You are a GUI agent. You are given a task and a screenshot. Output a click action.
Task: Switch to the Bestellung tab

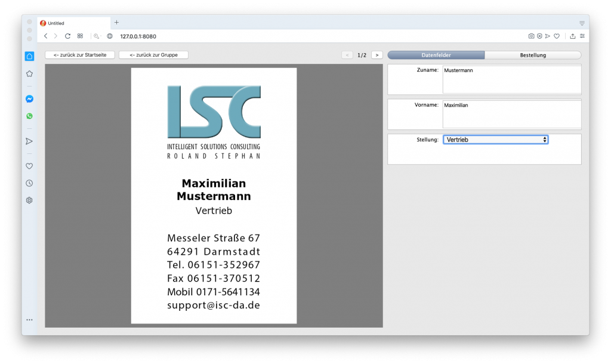point(533,55)
